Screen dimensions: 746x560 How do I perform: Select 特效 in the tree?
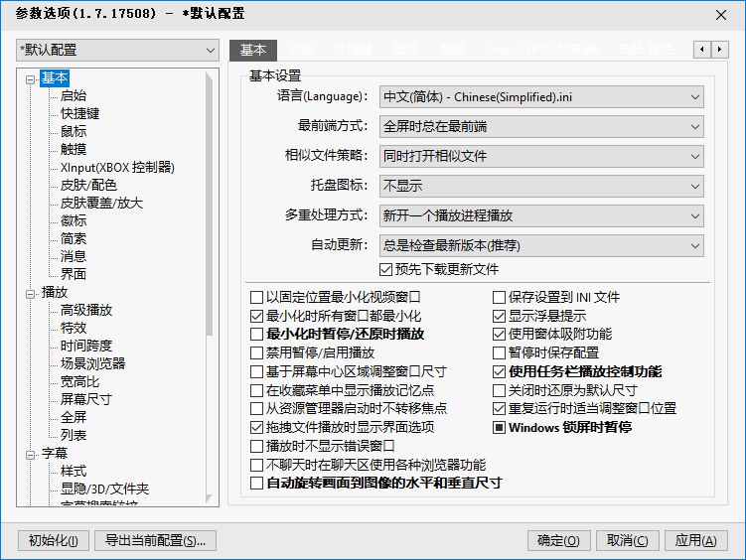74,328
